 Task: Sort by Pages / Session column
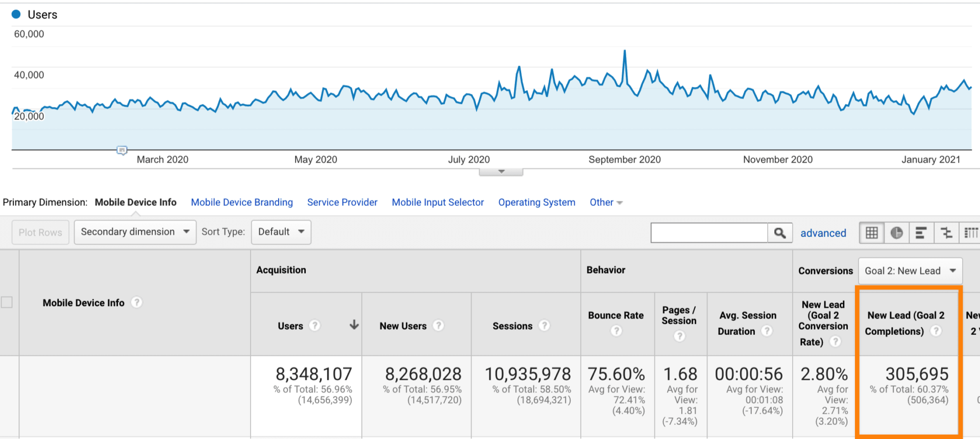[x=679, y=315]
